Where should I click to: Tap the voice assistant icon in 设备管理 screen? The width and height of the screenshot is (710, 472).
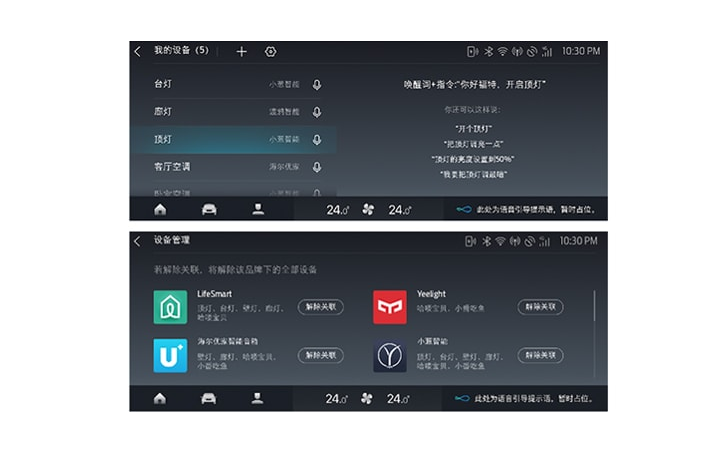click(x=462, y=399)
